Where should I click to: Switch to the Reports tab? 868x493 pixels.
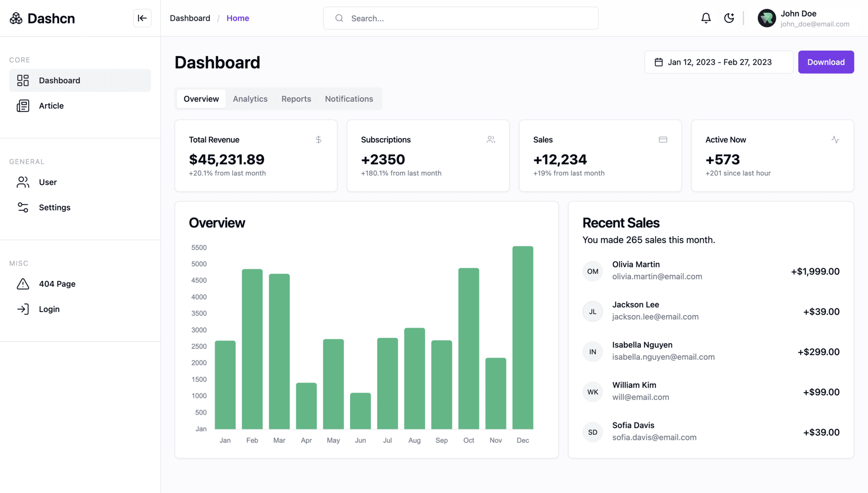click(296, 99)
